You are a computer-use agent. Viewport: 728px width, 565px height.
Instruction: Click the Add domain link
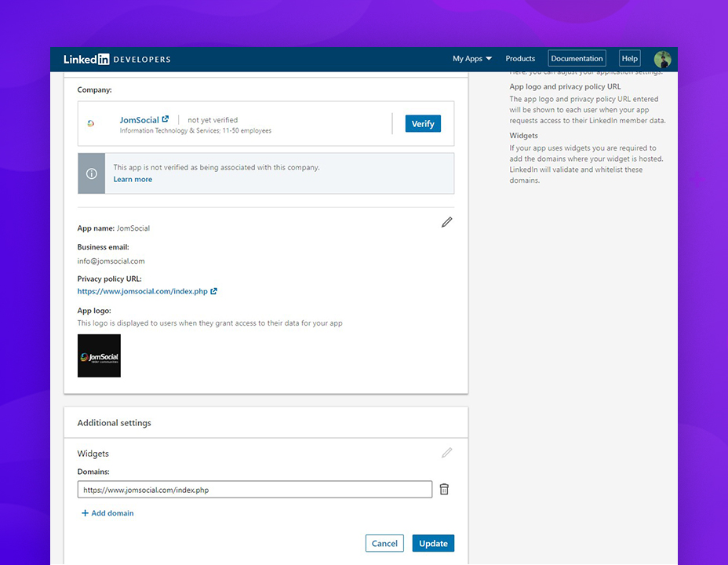(x=112, y=513)
